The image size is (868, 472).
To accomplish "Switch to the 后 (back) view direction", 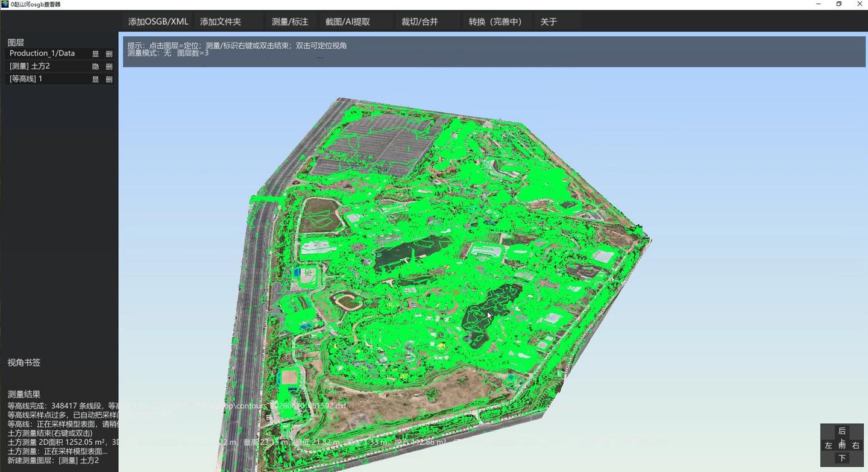I will click(x=842, y=431).
